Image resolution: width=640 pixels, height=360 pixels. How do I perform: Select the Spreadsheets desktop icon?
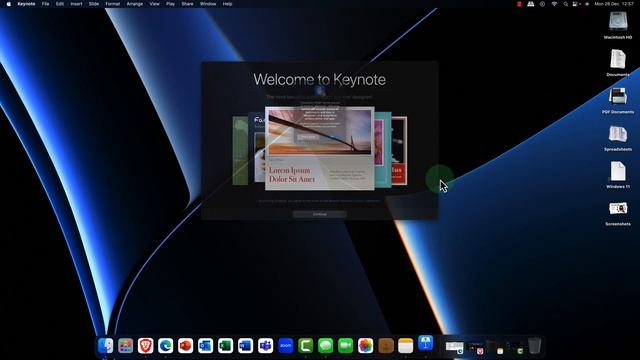tap(618, 138)
